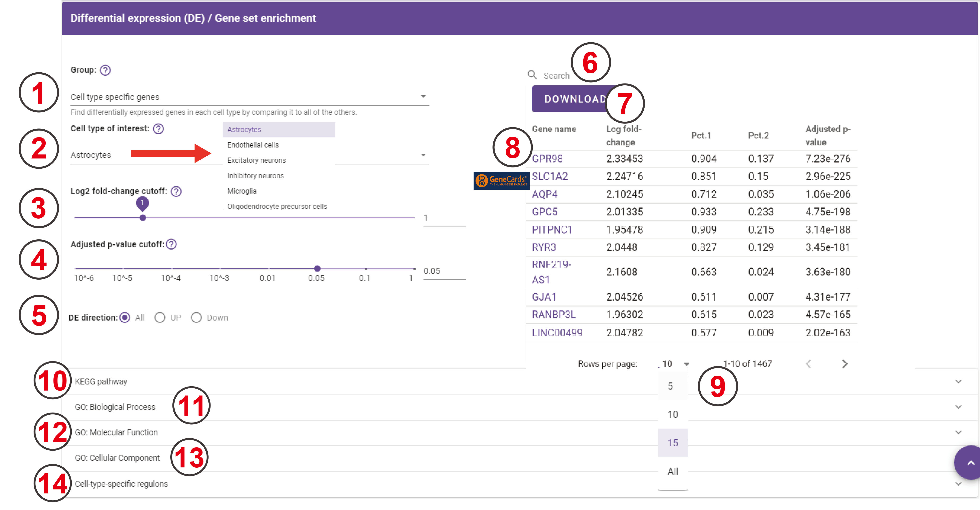Go to next page of gene table

click(x=844, y=364)
